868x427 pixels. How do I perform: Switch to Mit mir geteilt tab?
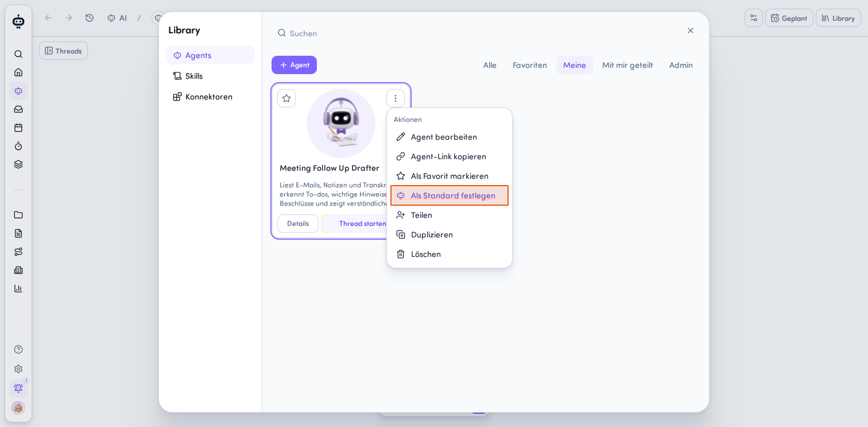627,65
